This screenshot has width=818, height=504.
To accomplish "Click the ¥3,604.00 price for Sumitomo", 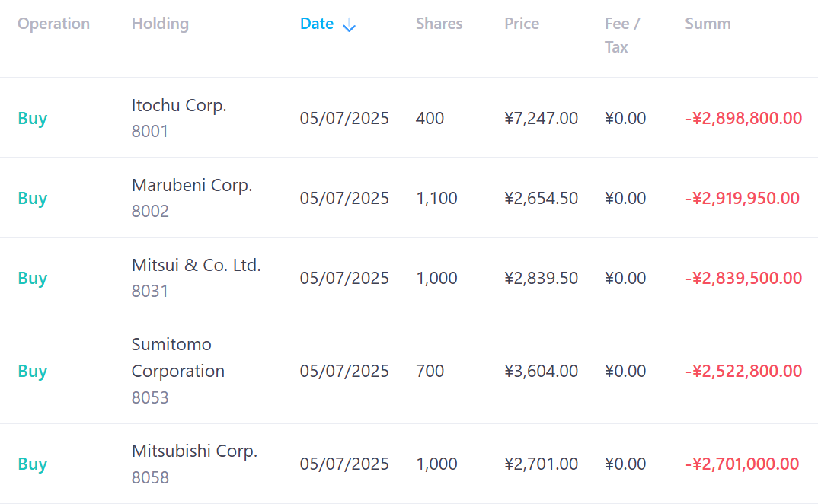I will pos(541,371).
